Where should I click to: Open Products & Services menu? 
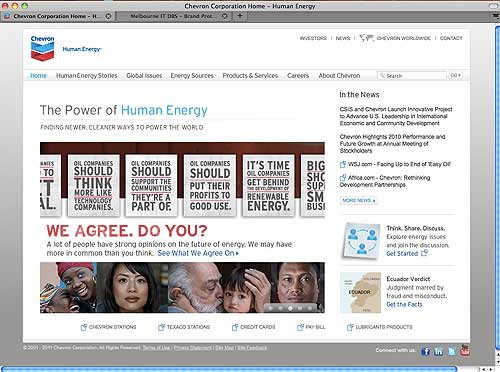250,76
